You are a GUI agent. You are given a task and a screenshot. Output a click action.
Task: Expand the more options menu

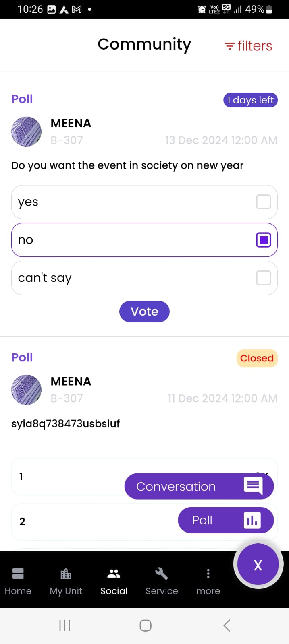tap(208, 573)
